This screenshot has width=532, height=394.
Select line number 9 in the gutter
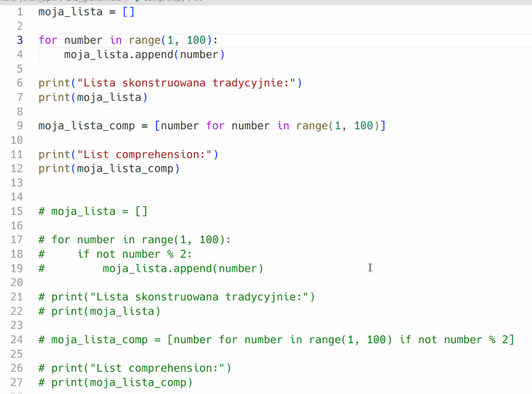point(20,125)
